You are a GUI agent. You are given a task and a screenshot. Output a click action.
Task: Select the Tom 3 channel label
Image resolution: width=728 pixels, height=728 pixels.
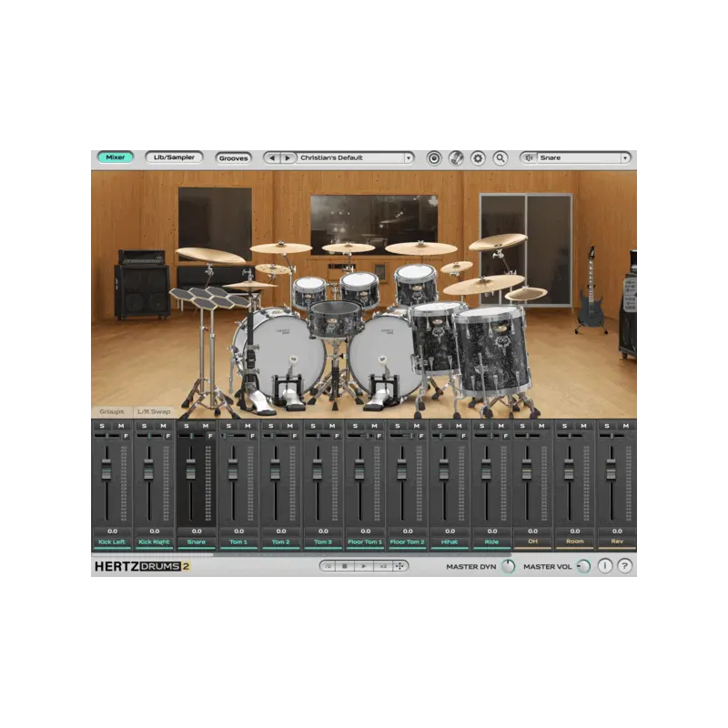point(323,541)
